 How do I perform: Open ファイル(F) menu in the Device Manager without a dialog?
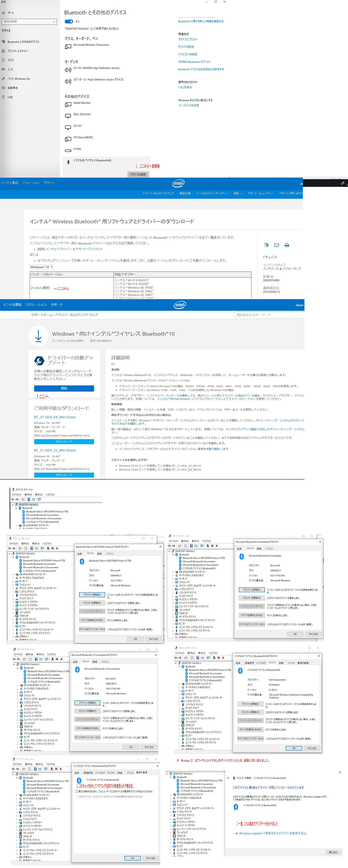[17, 495]
